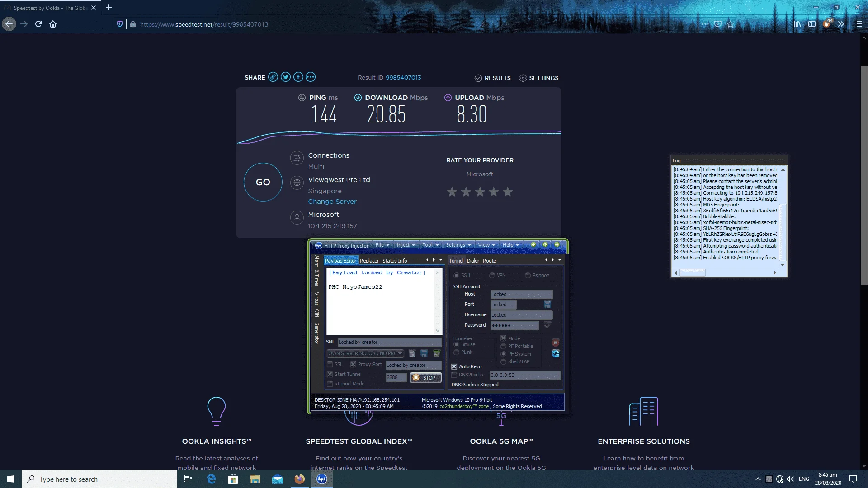Toggle Auto Reco checkbox

pos(454,366)
